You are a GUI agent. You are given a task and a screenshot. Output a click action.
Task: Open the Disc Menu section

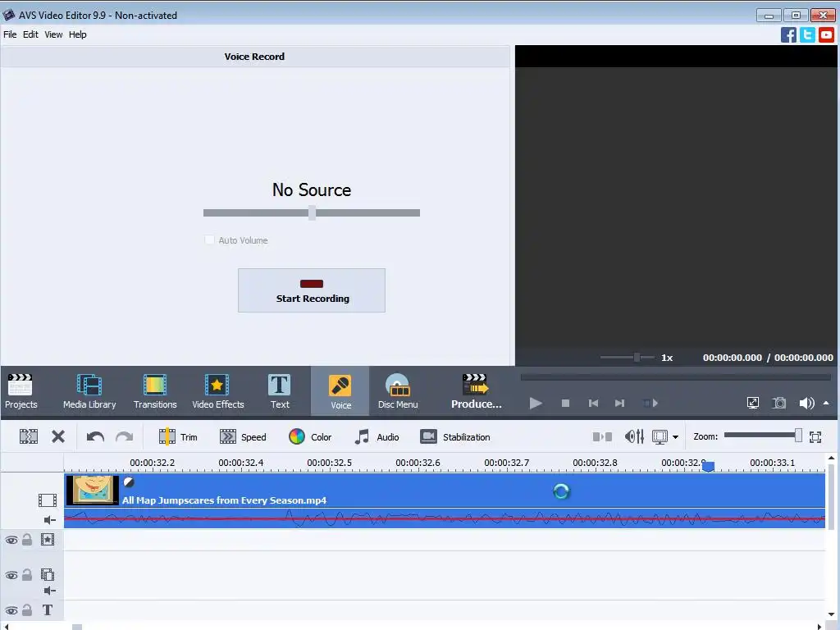tap(398, 391)
